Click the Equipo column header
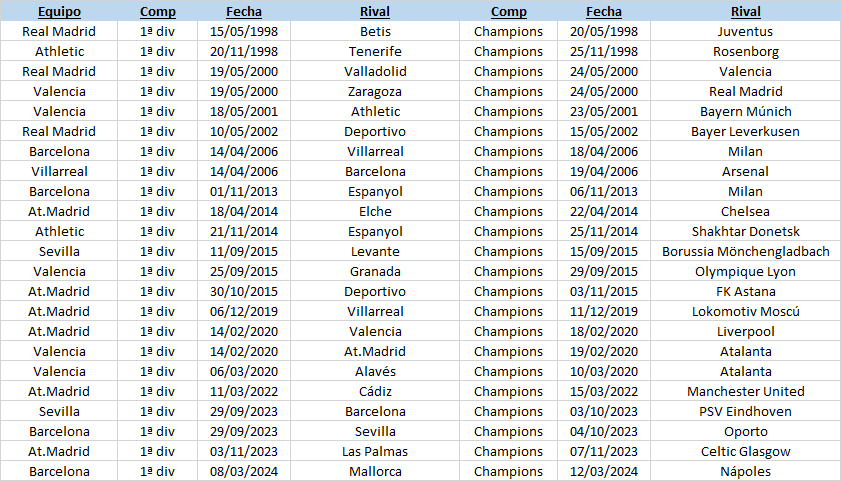Image resolution: width=841 pixels, height=481 pixels. pos(59,12)
